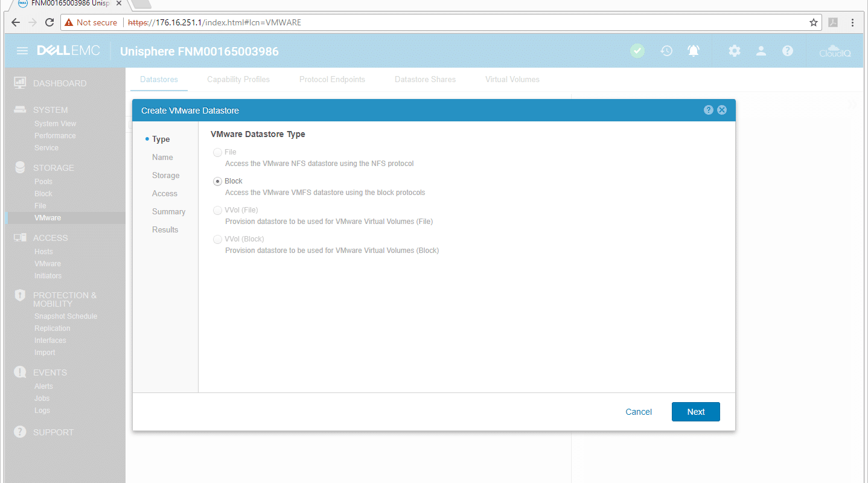Open the Chrome three-dot menu

852,22
